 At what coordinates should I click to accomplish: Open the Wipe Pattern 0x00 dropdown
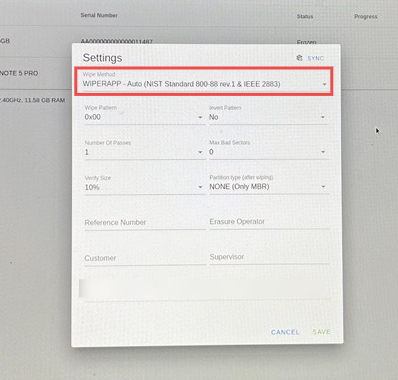(x=144, y=114)
